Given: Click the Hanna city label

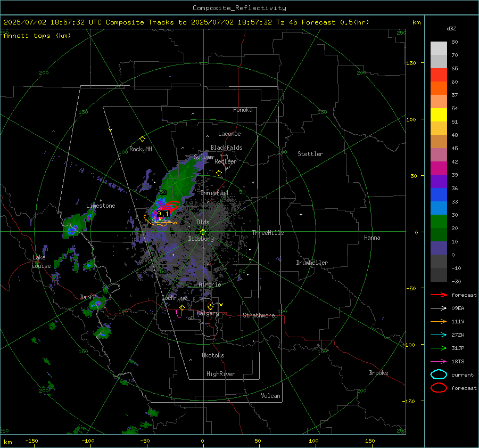Looking at the screenshot, I should pyautogui.click(x=372, y=238).
